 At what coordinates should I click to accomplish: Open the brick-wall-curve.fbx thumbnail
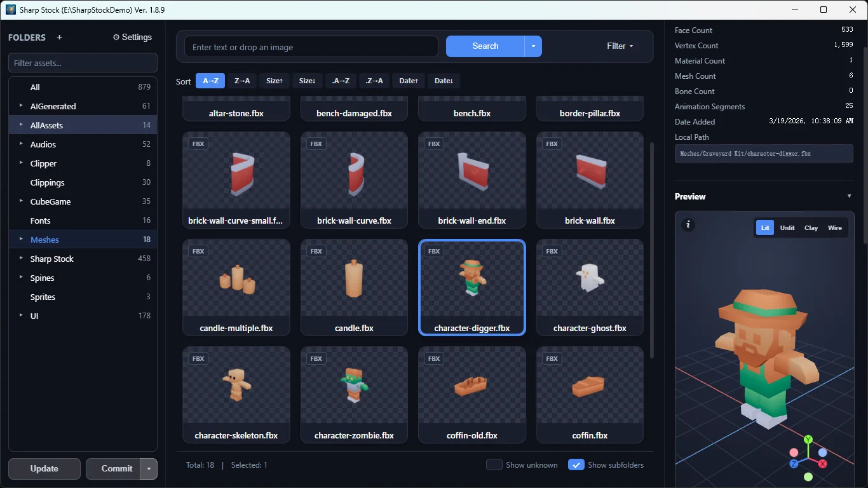[354, 180]
